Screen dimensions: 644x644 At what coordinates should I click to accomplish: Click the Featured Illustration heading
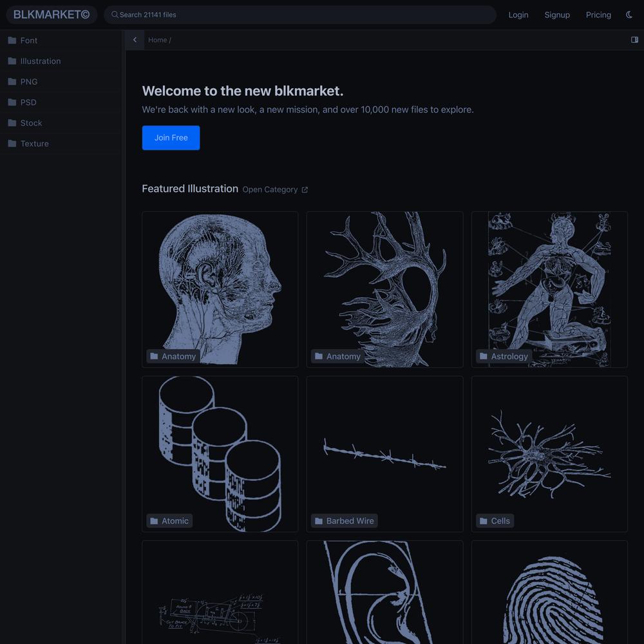tap(190, 189)
